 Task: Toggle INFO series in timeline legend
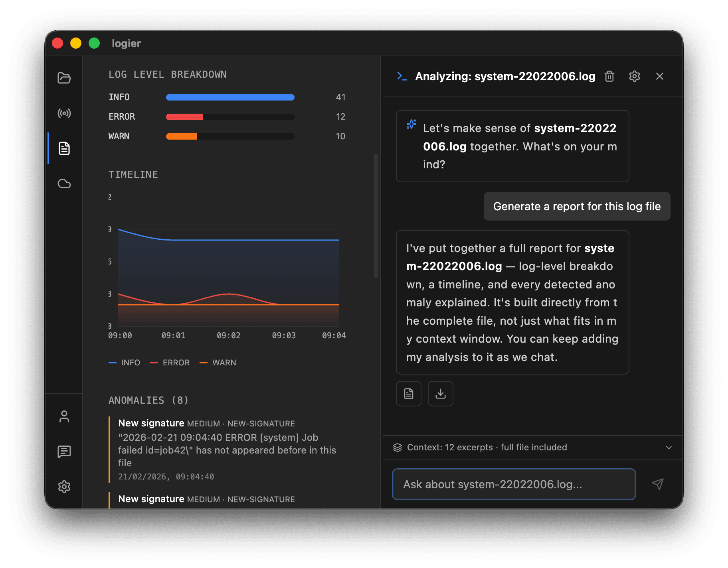pos(124,363)
